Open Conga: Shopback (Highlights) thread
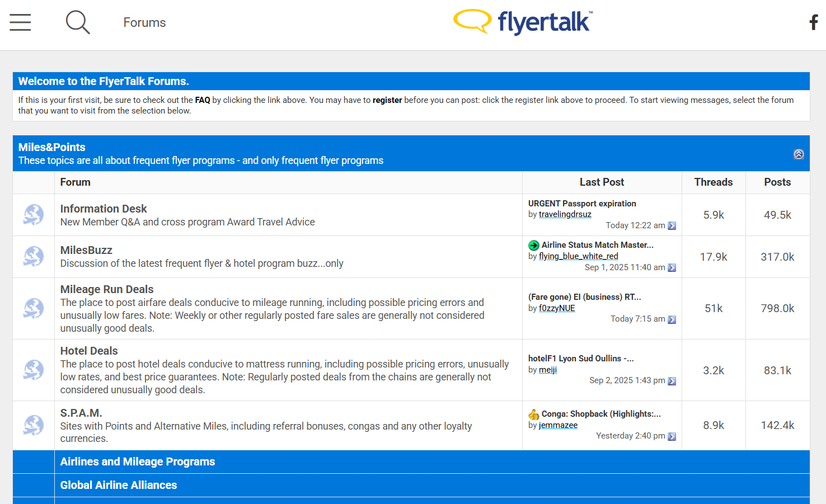 [x=601, y=414]
